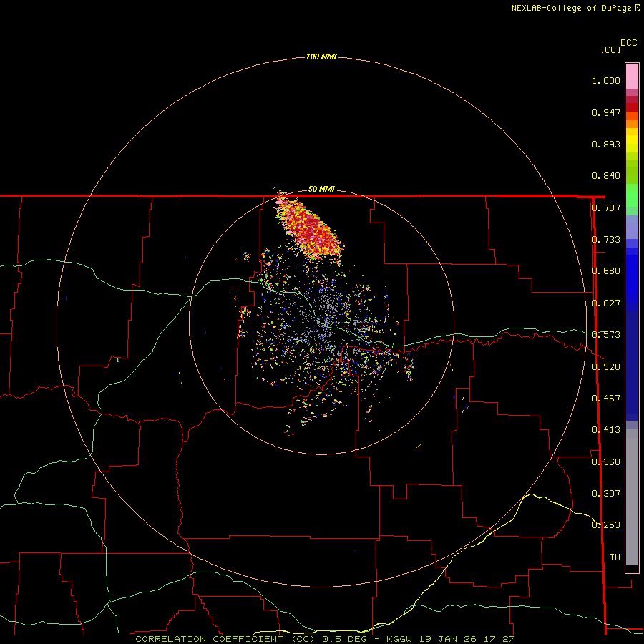
Task: Click the DCC label above the color bar
Action: (x=628, y=43)
